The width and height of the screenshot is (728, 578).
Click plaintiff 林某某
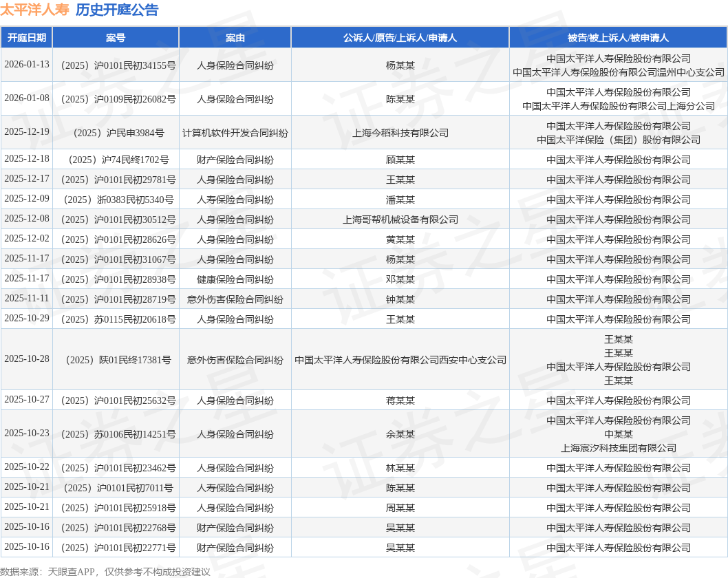(x=400, y=468)
